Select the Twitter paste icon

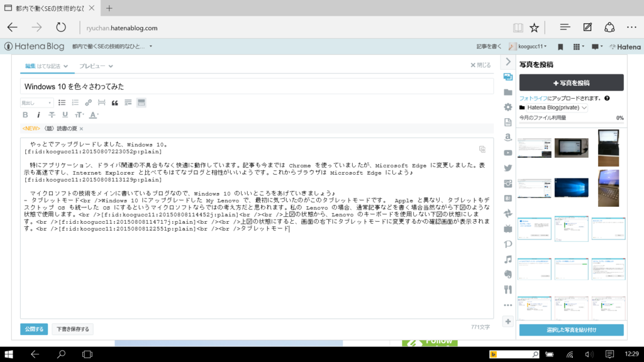[x=507, y=168]
